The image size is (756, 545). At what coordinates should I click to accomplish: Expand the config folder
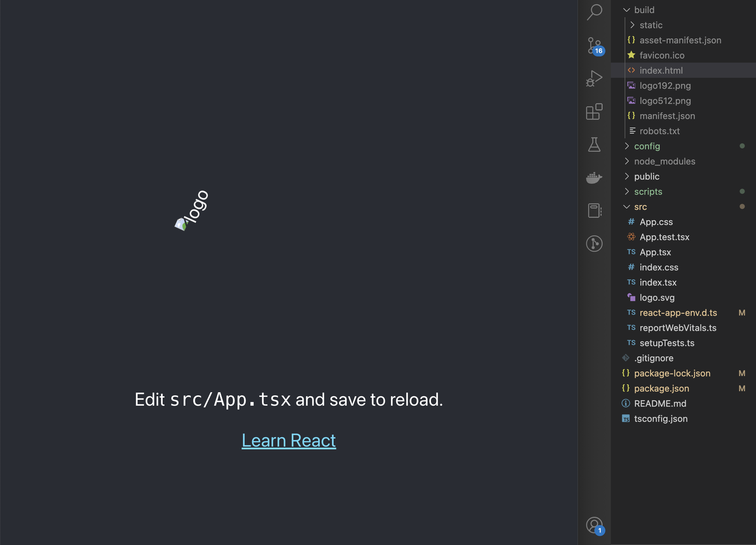[647, 146]
